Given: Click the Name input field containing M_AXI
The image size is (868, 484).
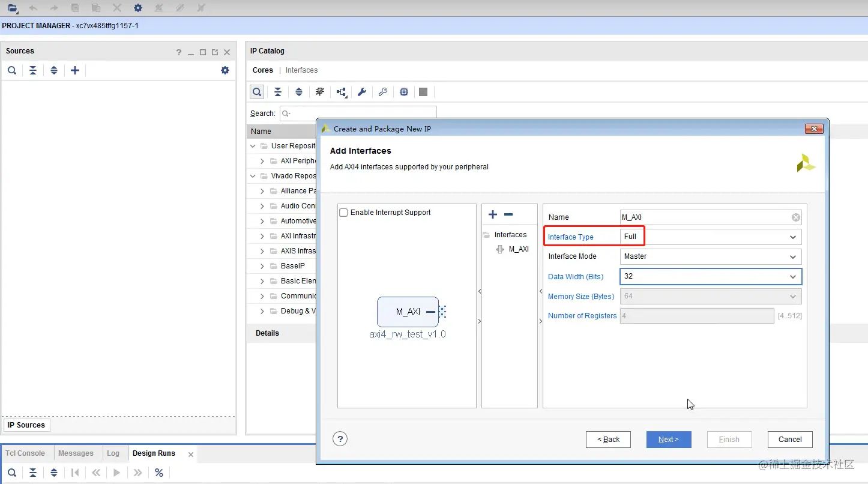Looking at the screenshot, I should pyautogui.click(x=711, y=217).
